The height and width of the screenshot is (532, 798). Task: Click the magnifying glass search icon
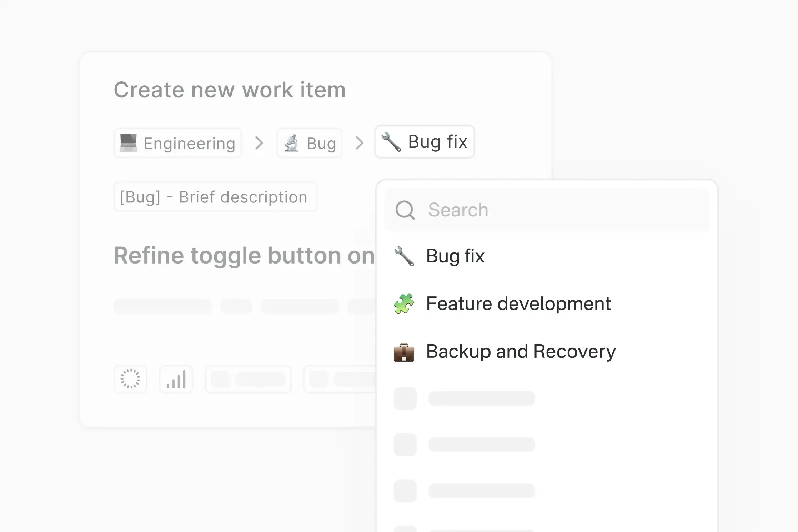point(405,210)
